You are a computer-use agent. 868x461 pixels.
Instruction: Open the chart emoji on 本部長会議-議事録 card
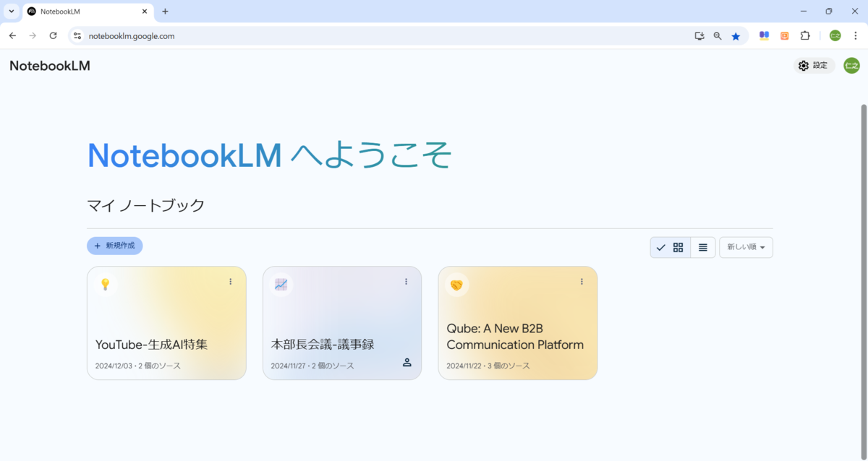[x=281, y=284]
